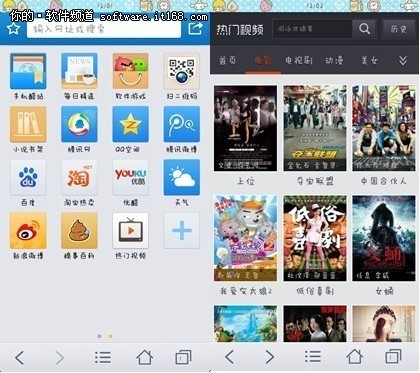Open the 夺宝联盟 movie poster

315,128
